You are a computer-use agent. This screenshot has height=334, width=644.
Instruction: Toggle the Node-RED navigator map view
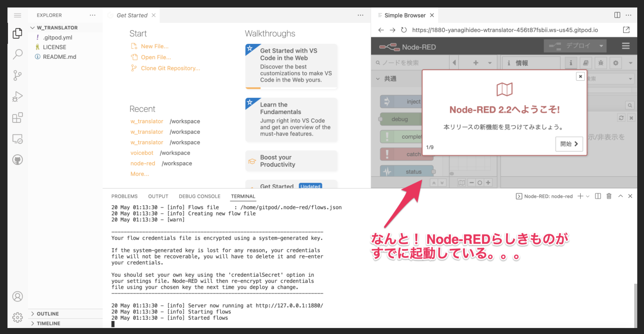point(462,183)
